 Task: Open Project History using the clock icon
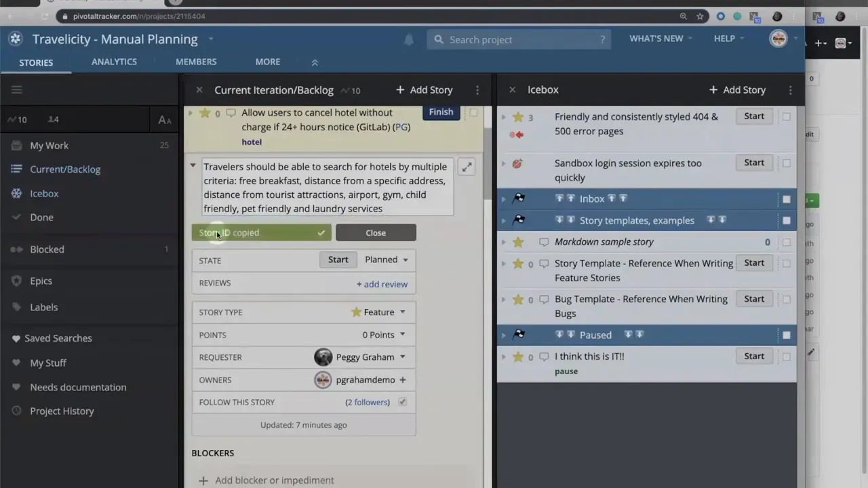tap(17, 411)
